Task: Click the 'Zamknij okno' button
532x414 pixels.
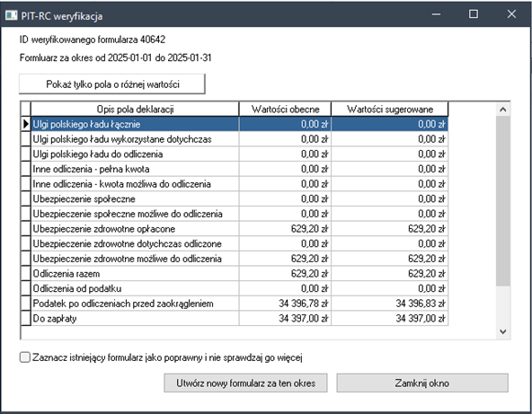Action: 422,383
